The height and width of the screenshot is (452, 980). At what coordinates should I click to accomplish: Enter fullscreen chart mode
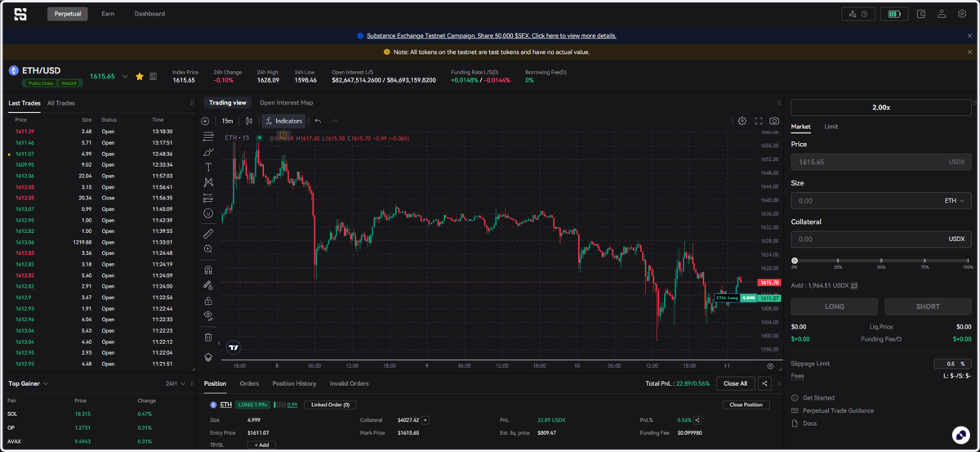(x=758, y=121)
